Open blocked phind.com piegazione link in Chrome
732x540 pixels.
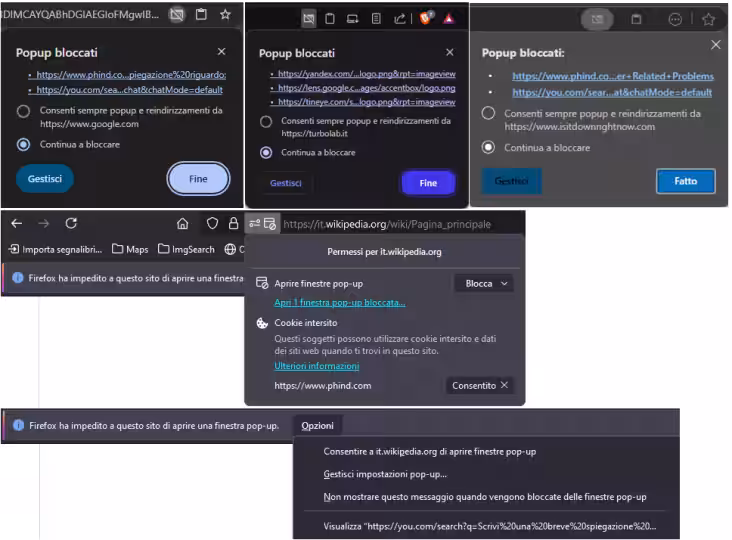pyautogui.click(x=131, y=75)
